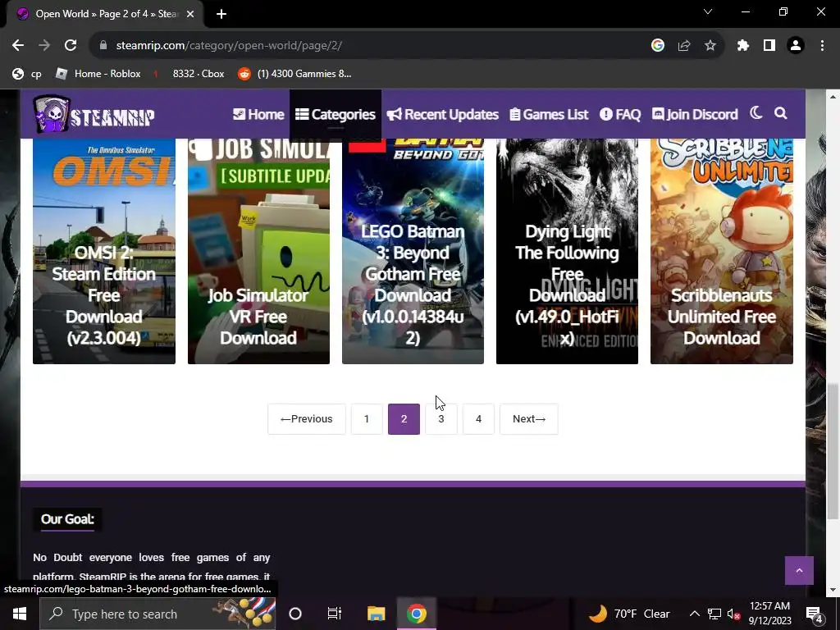The image size is (840, 630).
Task: Click muted volume icon in tray
Action: (x=733, y=614)
